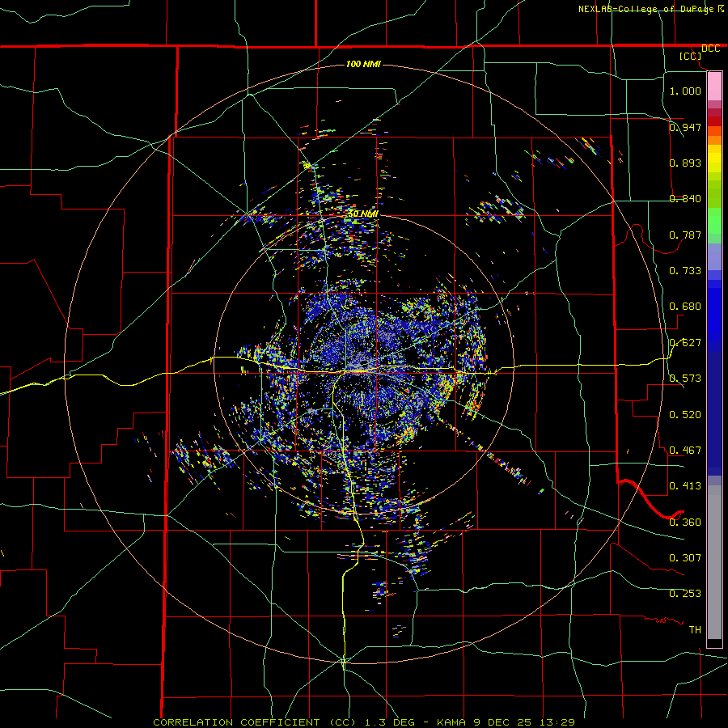Click the Correlation Coefficient caption at bottom

pos(364,722)
